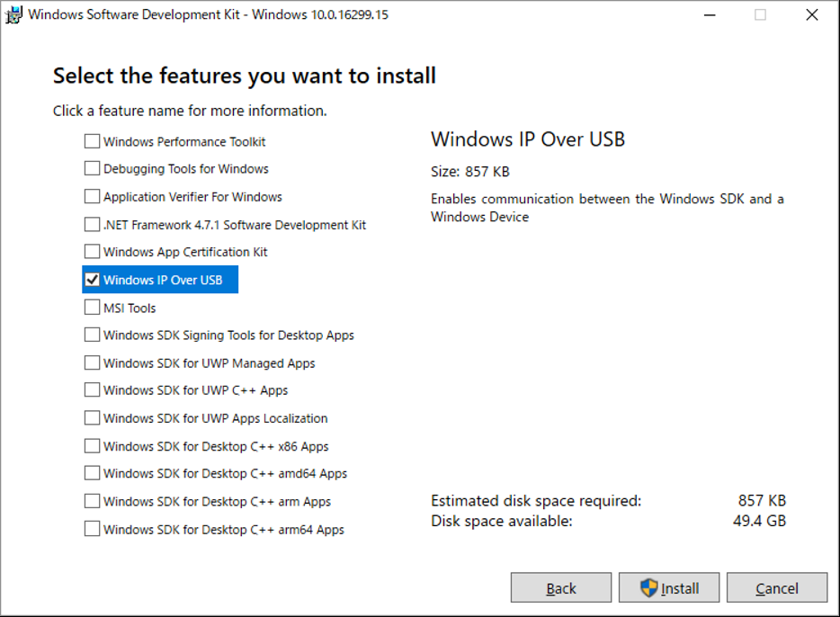Tick Windows SDK Signing Tools for Desktop Apps

click(92, 335)
